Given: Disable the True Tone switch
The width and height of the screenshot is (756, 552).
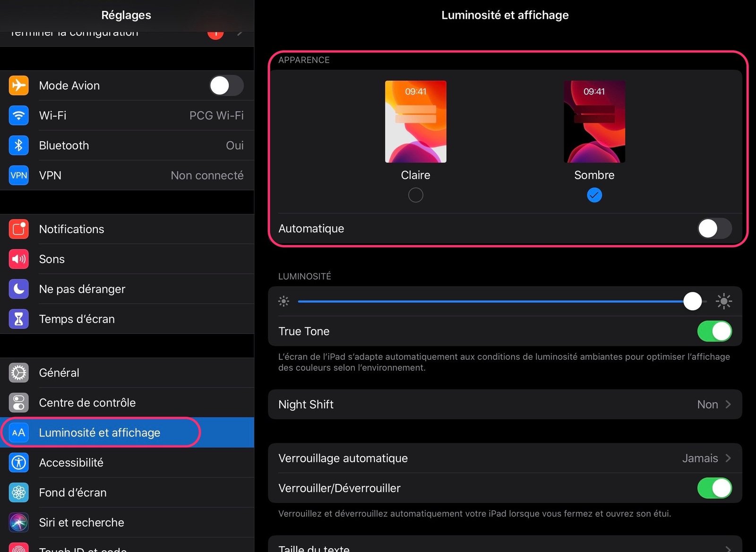Looking at the screenshot, I should coord(714,331).
